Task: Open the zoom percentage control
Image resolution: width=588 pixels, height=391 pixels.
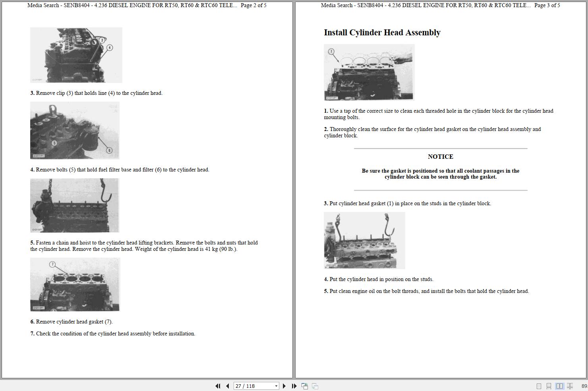Action: click(585, 385)
